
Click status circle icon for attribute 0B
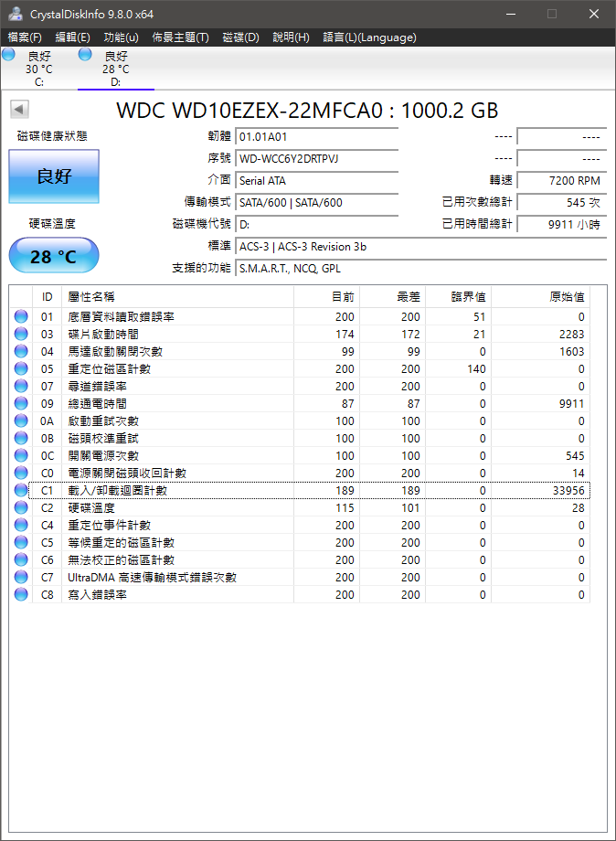[x=21, y=438]
